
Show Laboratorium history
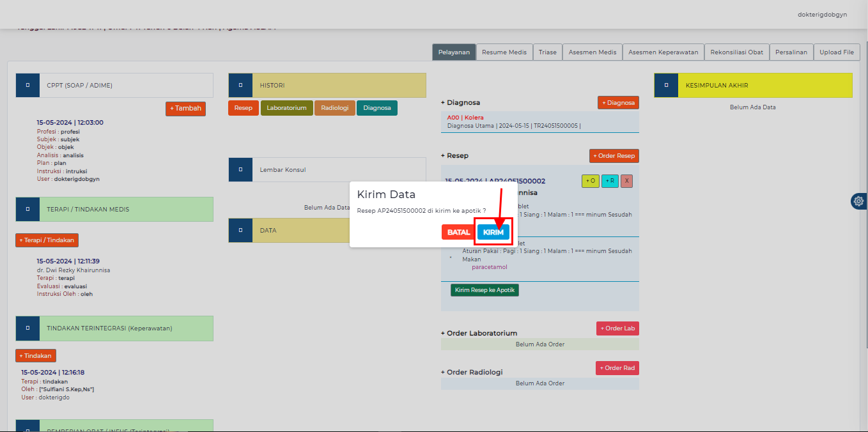[286, 108]
